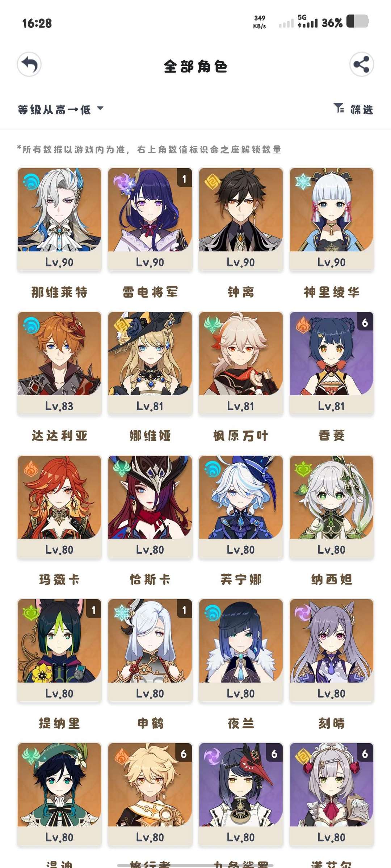The image size is (391, 868).
Task: Click the 恰斯卡 name label
Action: pos(150,579)
